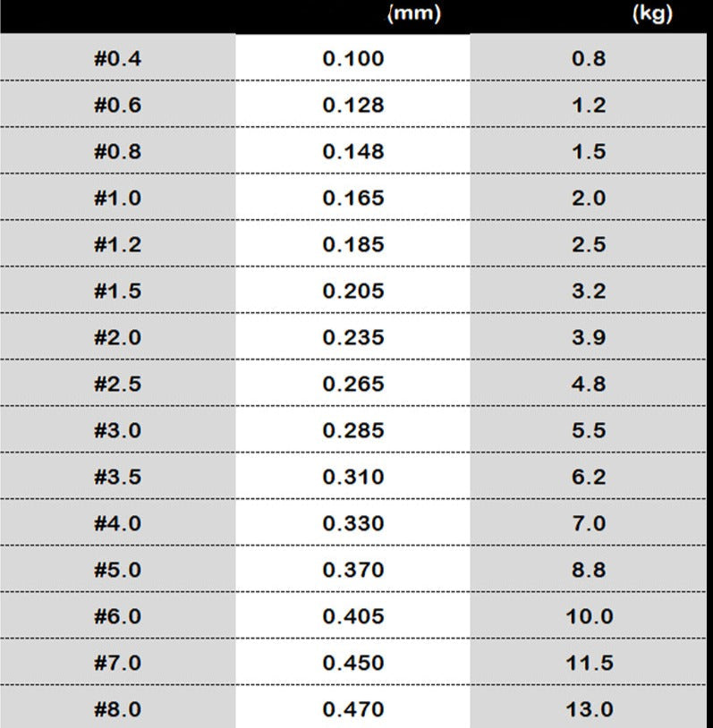Click the #5.0 line size cell
Image resolution: width=713 pixels, height=728 pixels.
[x=117, y=571]
